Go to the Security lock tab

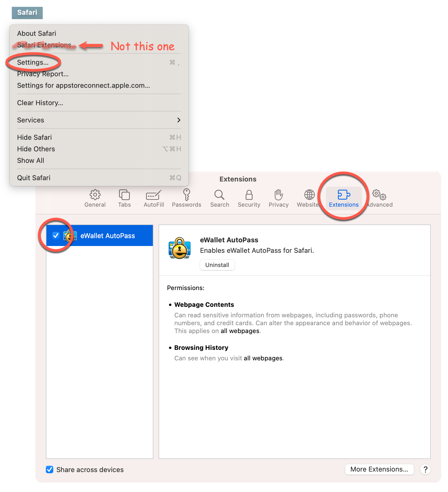249,198
